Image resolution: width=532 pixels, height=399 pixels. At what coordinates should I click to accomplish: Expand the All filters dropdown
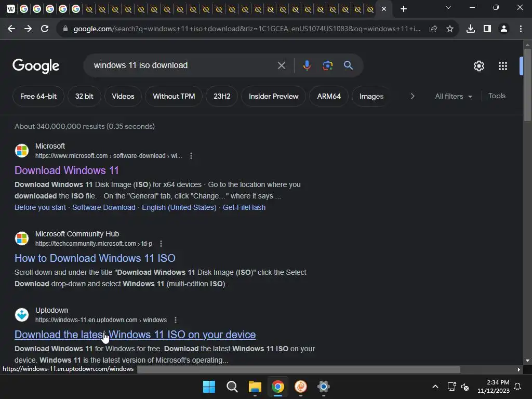coord(453,96)
